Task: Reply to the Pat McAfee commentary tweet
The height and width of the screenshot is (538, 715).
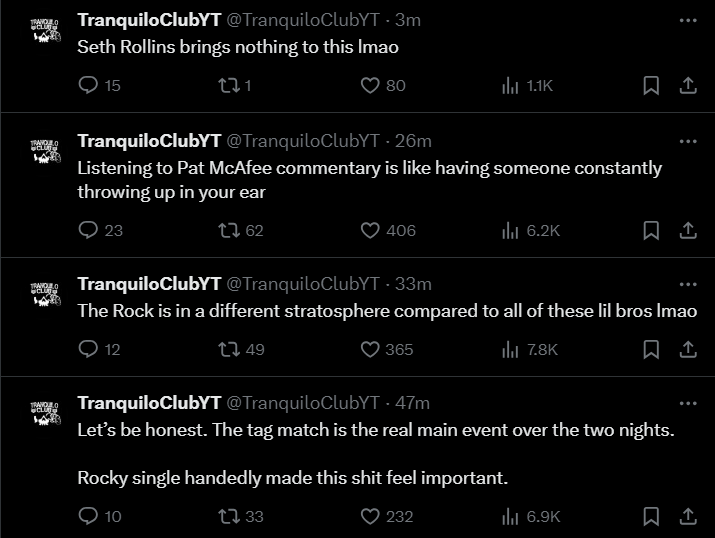Action: pos(88,230)
